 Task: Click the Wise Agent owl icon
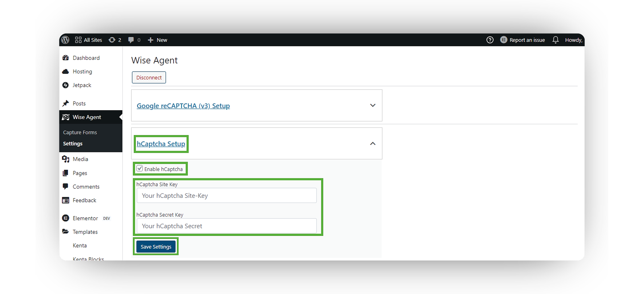[66, 117]
